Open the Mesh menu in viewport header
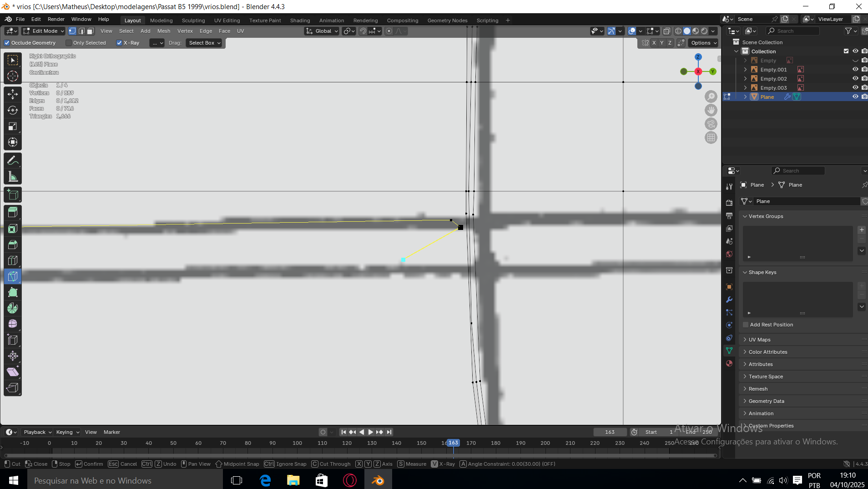This screenshot has height=489, width=868. click(x=164, y=31)
